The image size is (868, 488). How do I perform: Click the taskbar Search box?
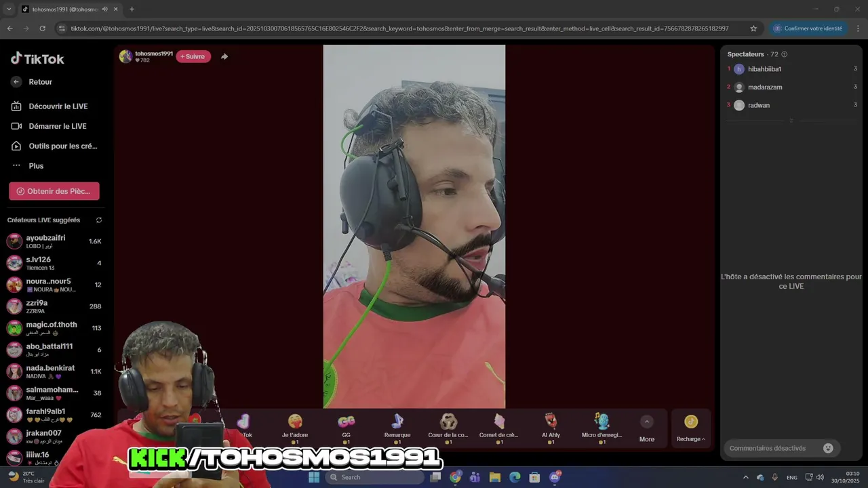375,477
